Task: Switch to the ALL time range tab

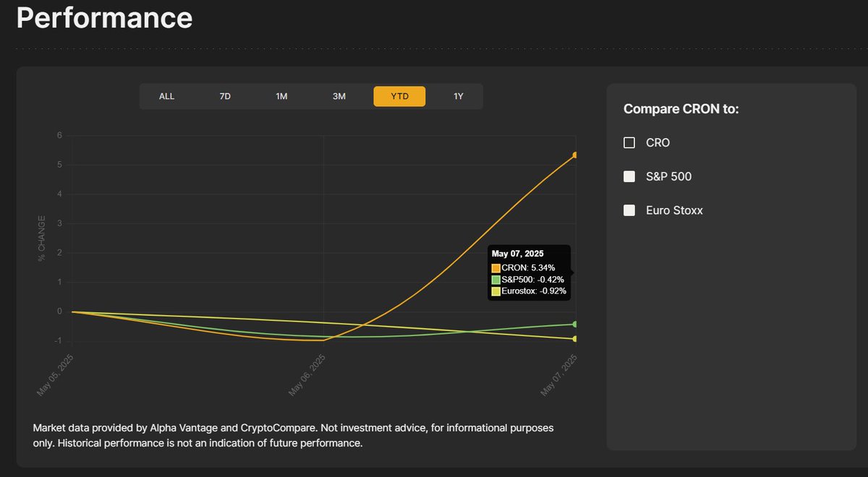Action: point(166,95)
